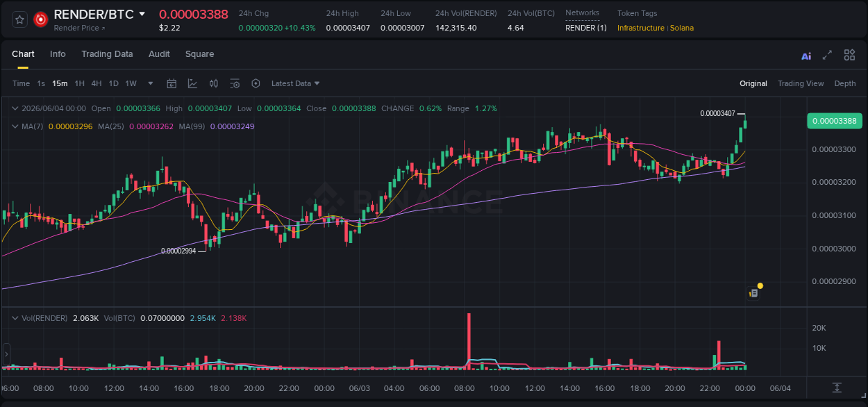Click the Networks RENDER (1) entry

point(585,28)
